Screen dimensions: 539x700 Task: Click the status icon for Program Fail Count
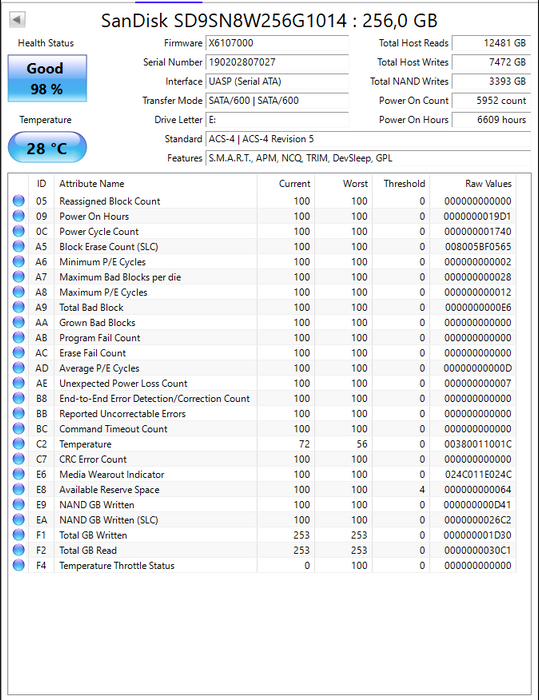coord(19,338)
